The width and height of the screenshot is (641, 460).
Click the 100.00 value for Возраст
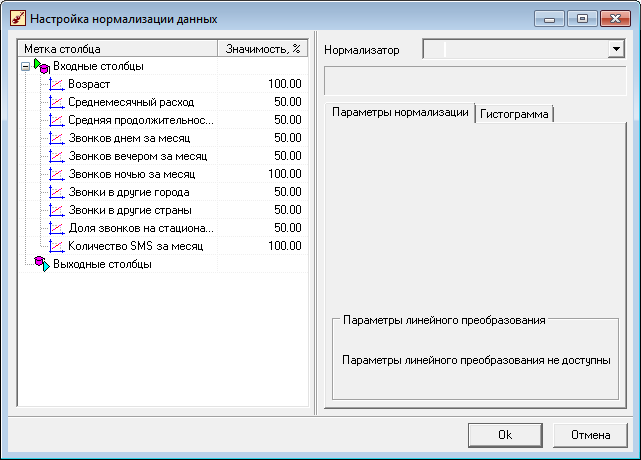(285, 84)
